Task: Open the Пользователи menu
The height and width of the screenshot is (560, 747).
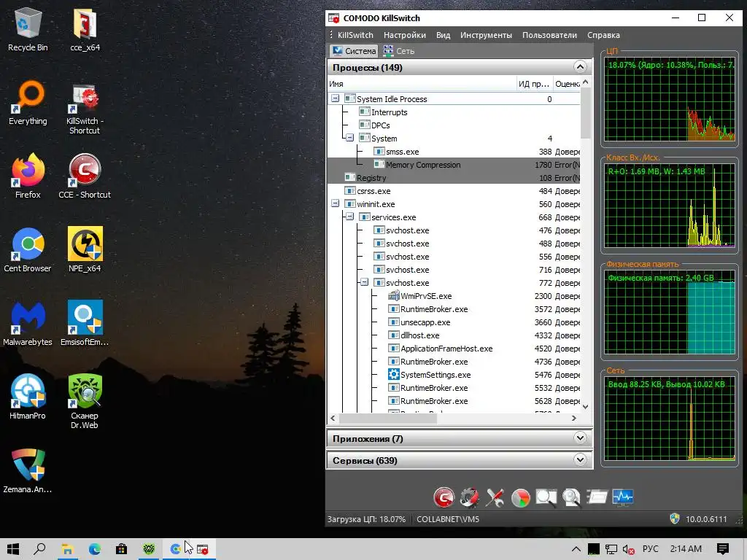Action: [x=549, y=35]
